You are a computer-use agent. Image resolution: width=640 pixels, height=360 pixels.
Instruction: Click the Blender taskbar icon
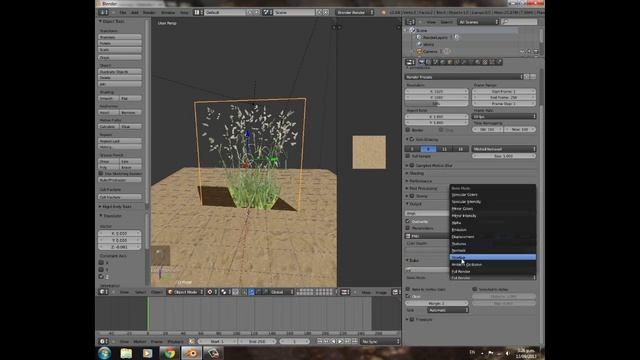pyautogui.click(x=191, y=353)
